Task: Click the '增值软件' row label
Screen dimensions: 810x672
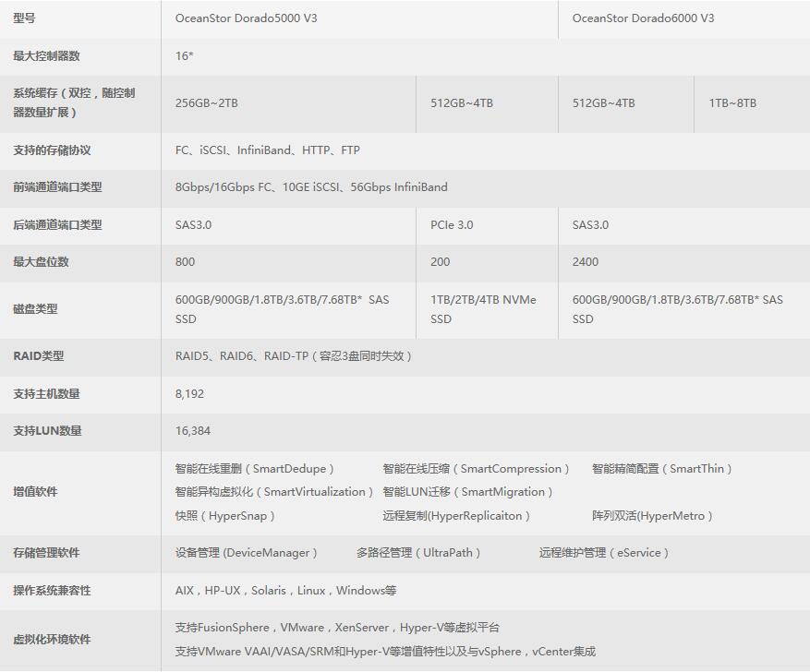Action: (x=35, y=492)
